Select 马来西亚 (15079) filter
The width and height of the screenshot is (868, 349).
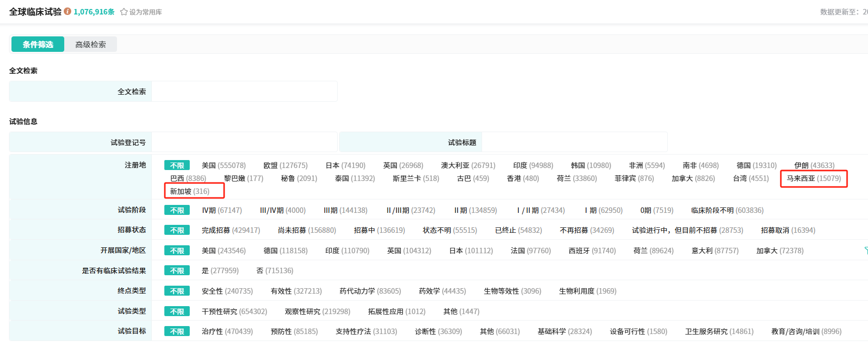pyautogui.click(x=814, y=178)
